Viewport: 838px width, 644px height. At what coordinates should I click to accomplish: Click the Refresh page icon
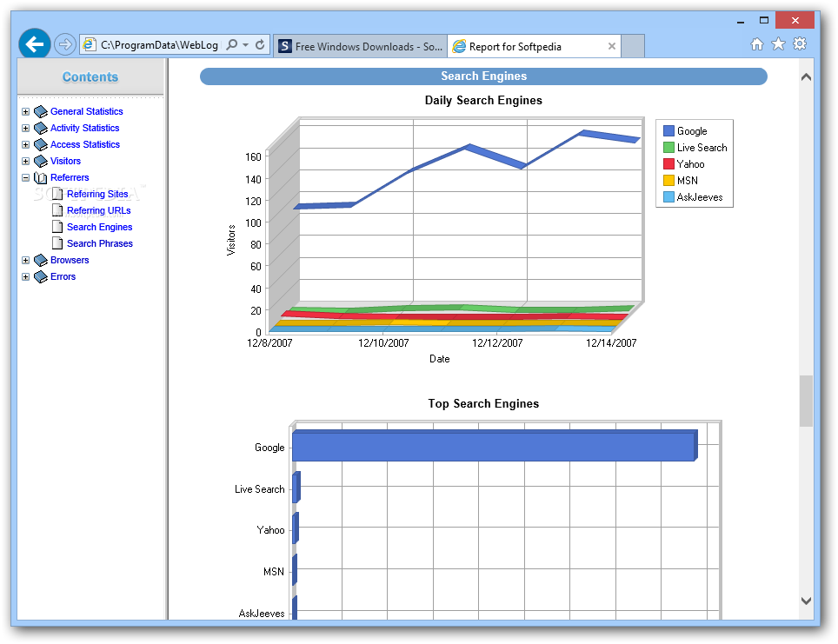260,45
